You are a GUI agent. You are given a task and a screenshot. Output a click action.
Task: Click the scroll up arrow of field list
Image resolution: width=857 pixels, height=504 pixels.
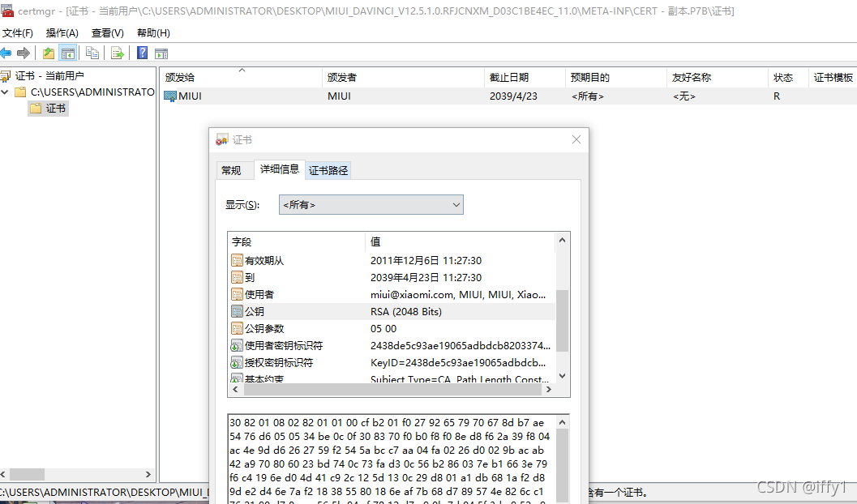click(x=563, y=241)
